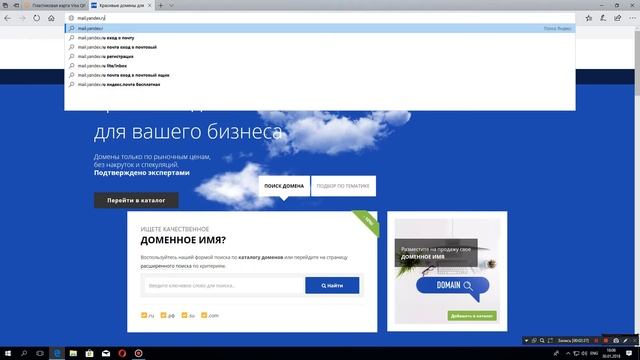Viewport: 640px width, 360px height.
Task: Click the domain keyword search field
Action: (224, 285)
